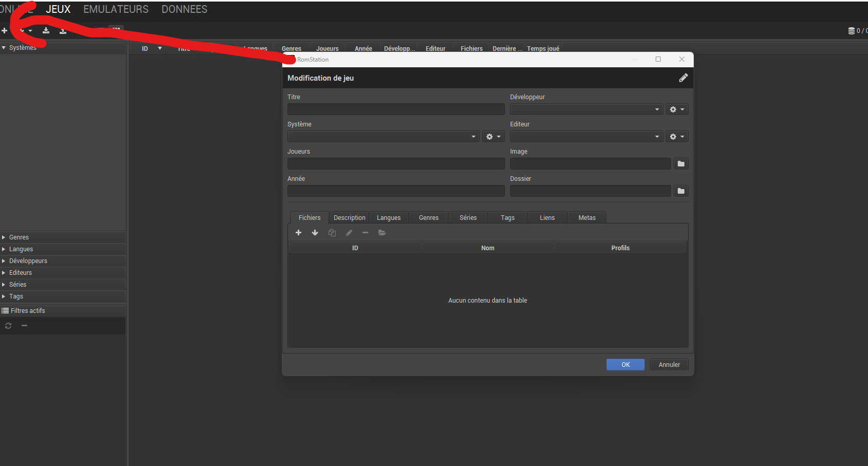Open the Système dropdown list

pyautogui.click(x=383, y=137)
